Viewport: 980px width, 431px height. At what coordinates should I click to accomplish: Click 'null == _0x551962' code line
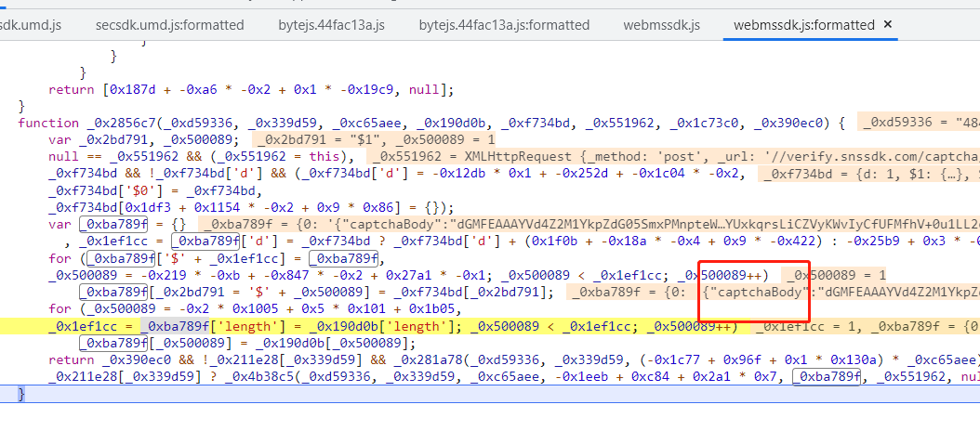(202, 157)
